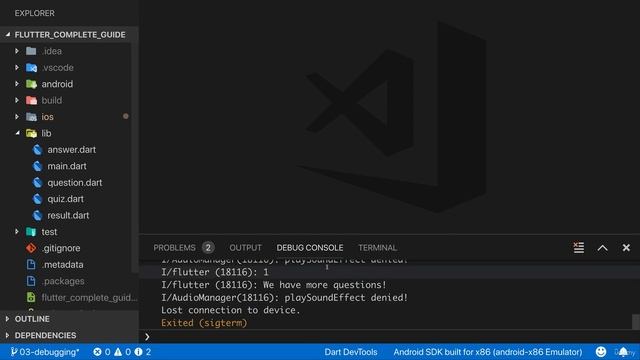Click the .vscode folder icon
Image resolution: width=640 pixels, height=360 pixels.
[x=31, y=67]
